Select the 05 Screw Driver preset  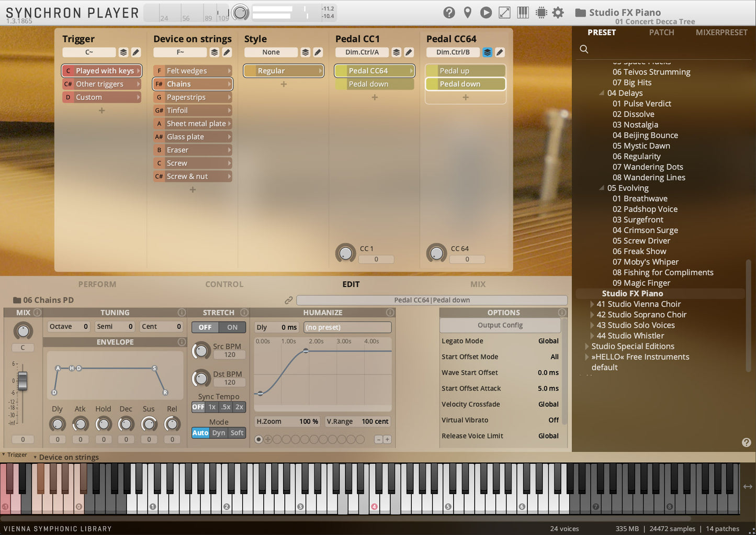click(641, 240)
